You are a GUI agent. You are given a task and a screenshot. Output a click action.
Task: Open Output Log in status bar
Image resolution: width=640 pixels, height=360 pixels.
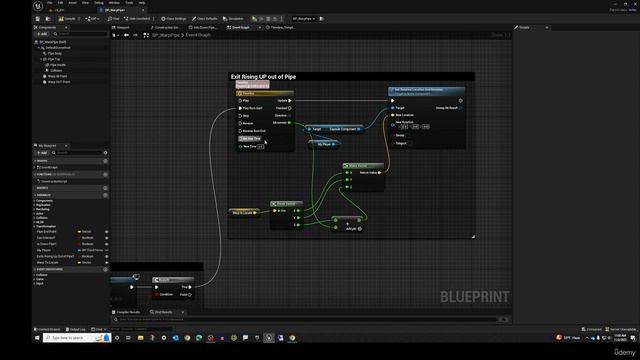click(x=76, y=329)
